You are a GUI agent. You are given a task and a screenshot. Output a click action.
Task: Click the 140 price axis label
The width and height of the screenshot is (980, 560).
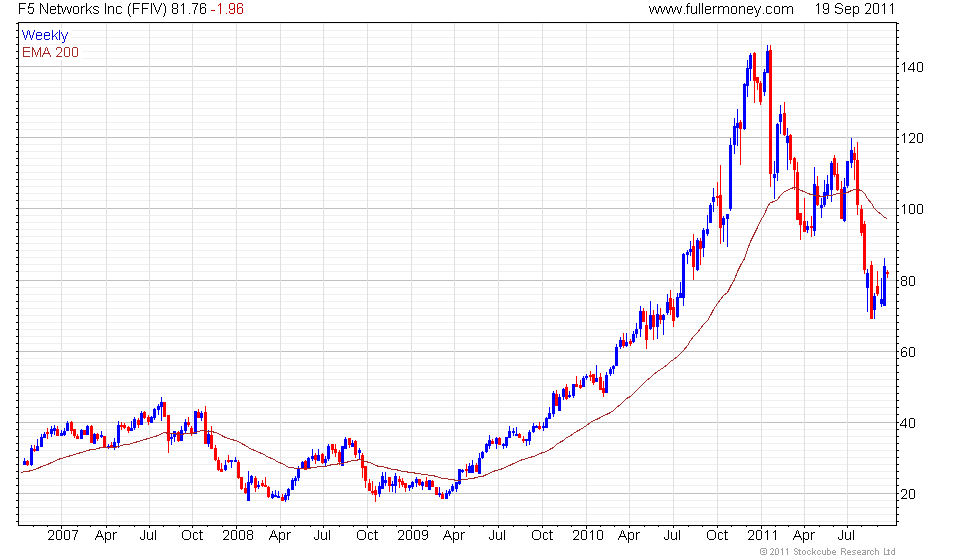[x=912, y=67]
